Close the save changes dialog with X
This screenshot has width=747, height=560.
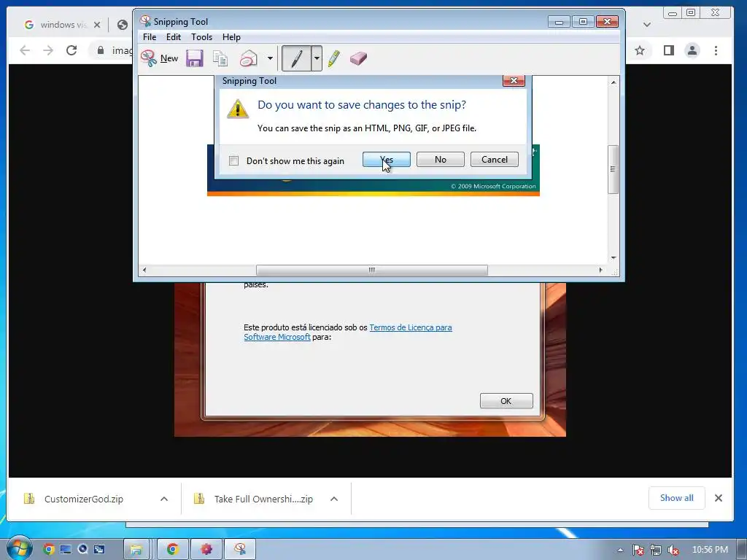514,80
